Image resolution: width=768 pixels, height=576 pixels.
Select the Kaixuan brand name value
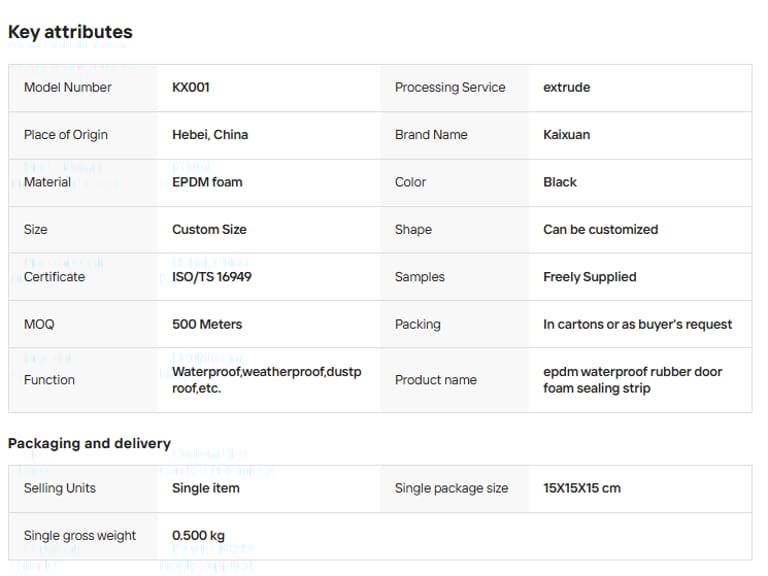coord(567,135)
